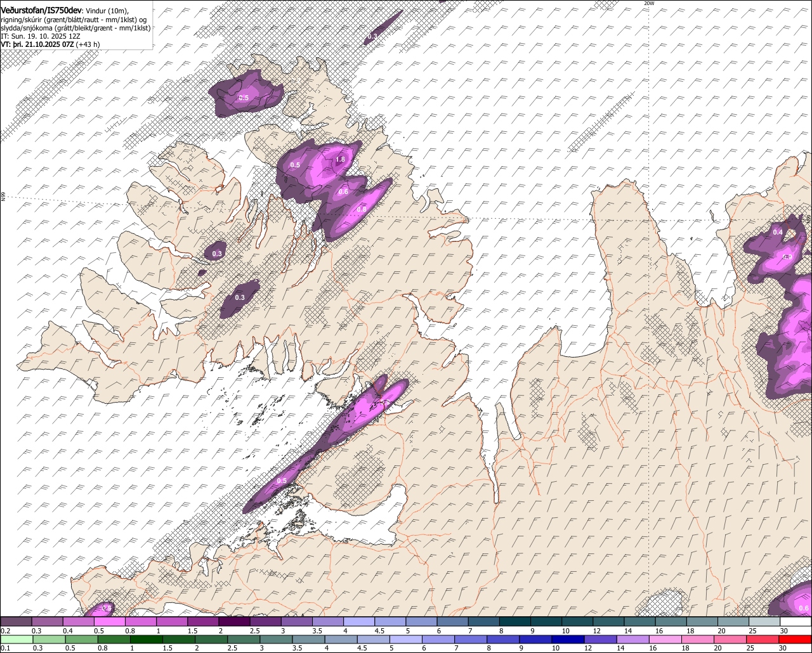This screenshot has height=653, width=812.
Task: Select the white upper legend swatch at 30
Action: click(x=796, y=621)
